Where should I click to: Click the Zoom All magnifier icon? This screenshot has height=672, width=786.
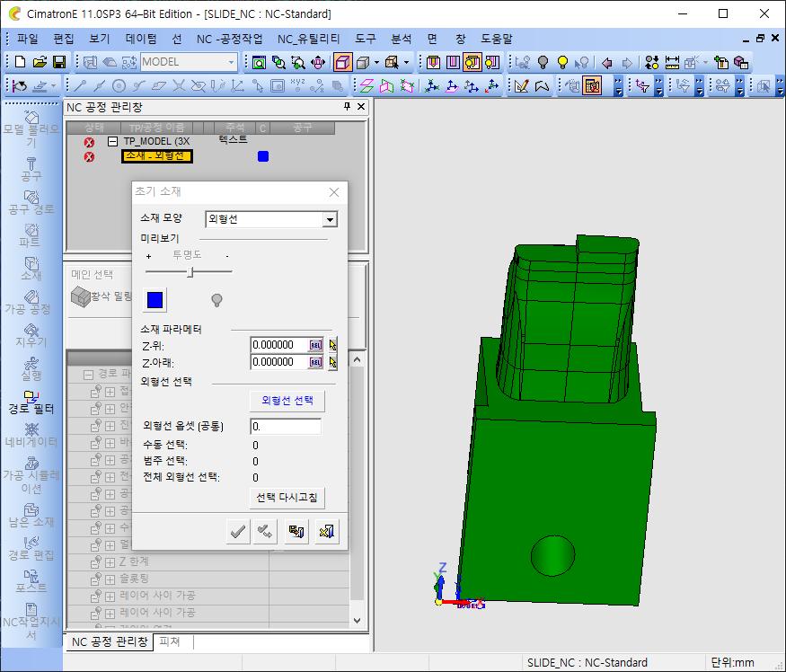click(260, 62)
